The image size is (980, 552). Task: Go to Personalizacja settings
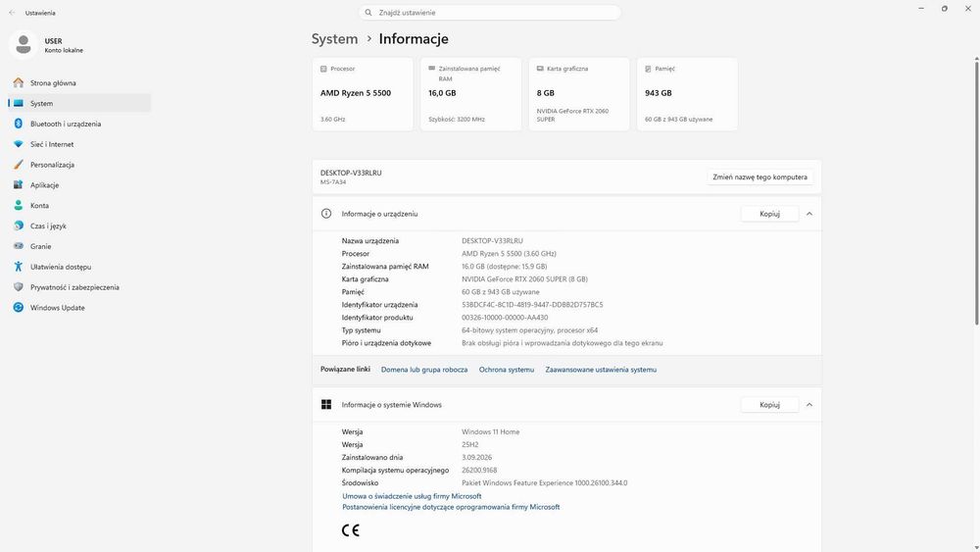pos(79,165)
